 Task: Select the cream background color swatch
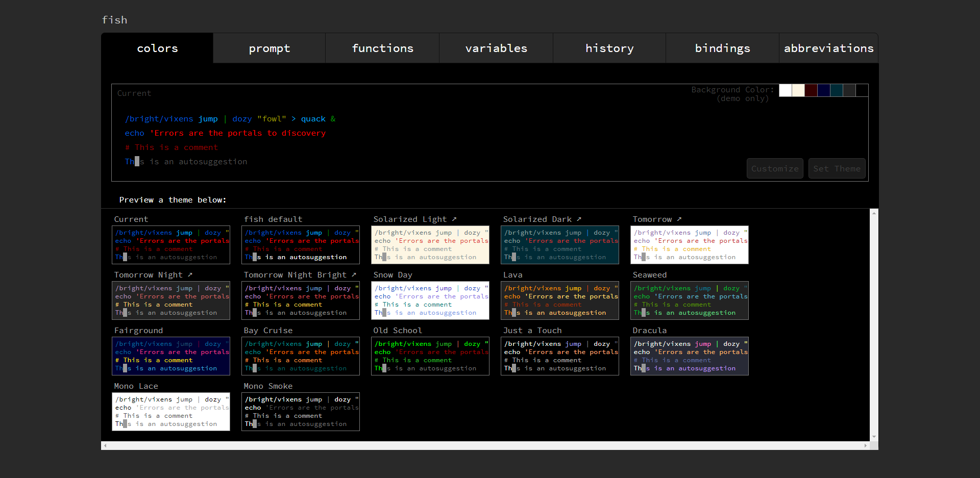click(798, 90)
